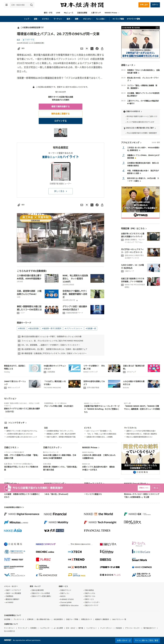Open 速報ニュース section heading

[x=128, y=65]
